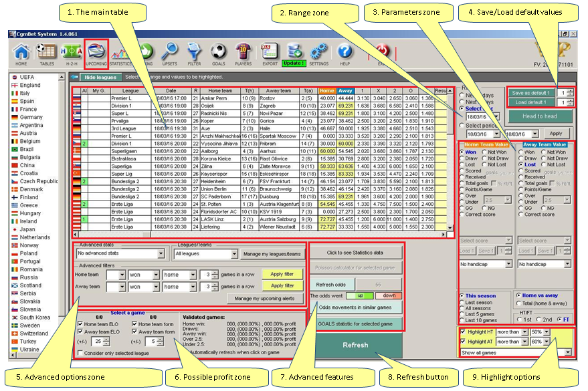Click the Amkar Perm home team cell

click(220, 98)
